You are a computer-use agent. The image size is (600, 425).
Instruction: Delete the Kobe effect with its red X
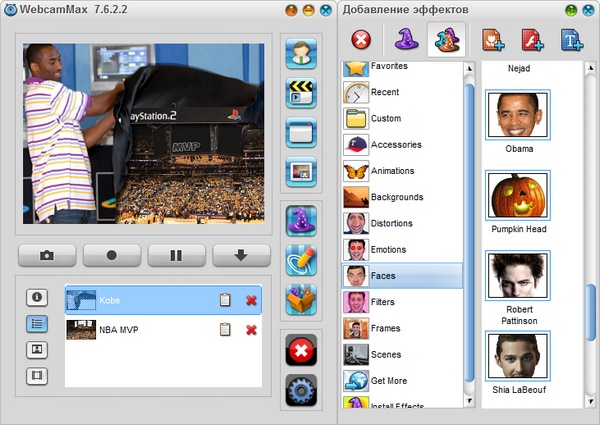[251, 300]
